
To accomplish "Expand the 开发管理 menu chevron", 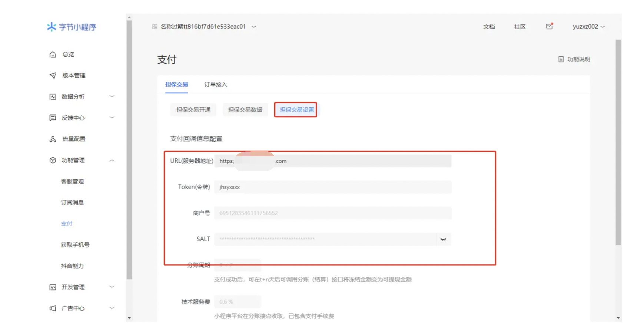I will coord(112,287).
